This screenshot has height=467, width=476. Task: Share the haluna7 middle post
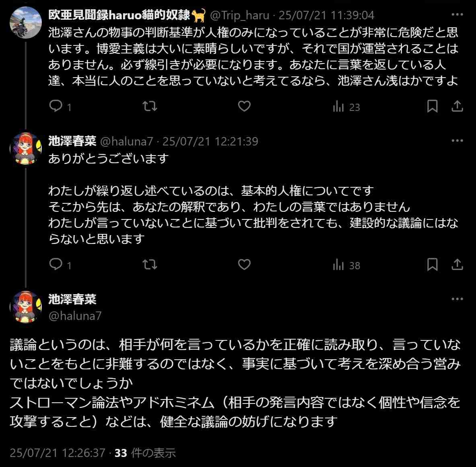pyautogui.click(x=457, y=265)
